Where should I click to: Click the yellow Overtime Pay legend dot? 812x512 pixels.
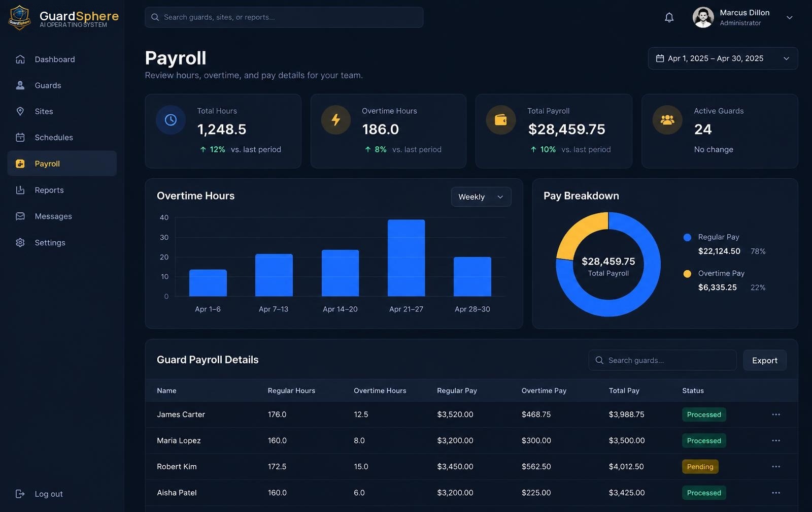click(687, 274)
